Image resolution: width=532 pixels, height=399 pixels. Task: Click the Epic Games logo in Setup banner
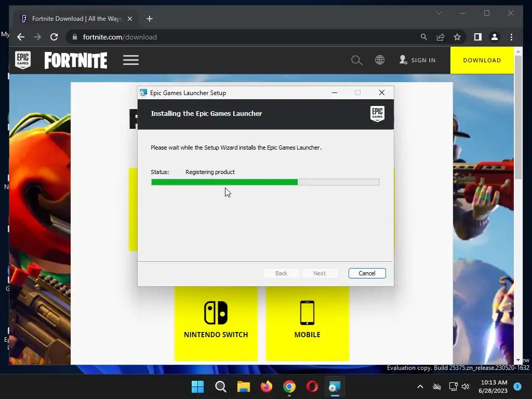377,114
